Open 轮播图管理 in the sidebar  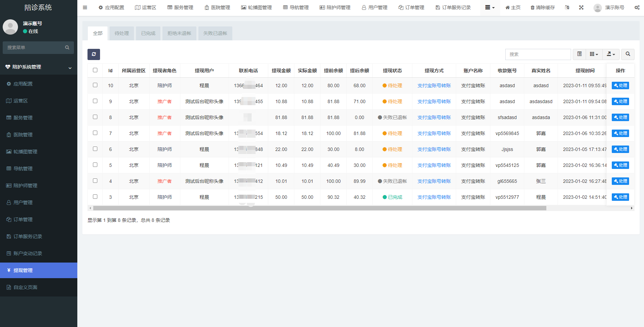tap(39, 152)
